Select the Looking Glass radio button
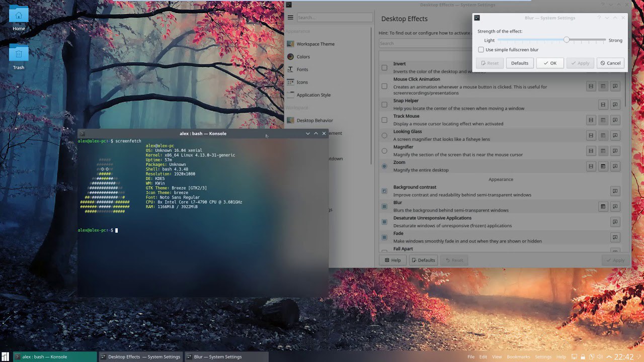644x362 pixels. coord(384,135)
